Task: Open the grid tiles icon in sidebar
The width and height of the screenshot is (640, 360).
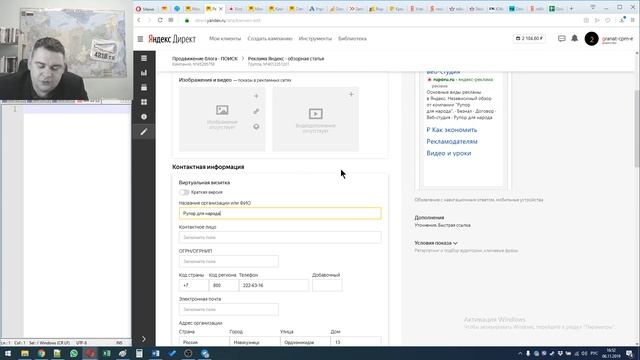Action: [x=144, y=102]
